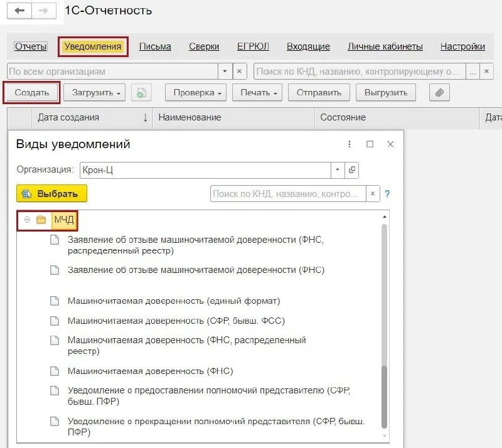Switch to the Уведомления tab
The image size is (502, 448).
93,46
